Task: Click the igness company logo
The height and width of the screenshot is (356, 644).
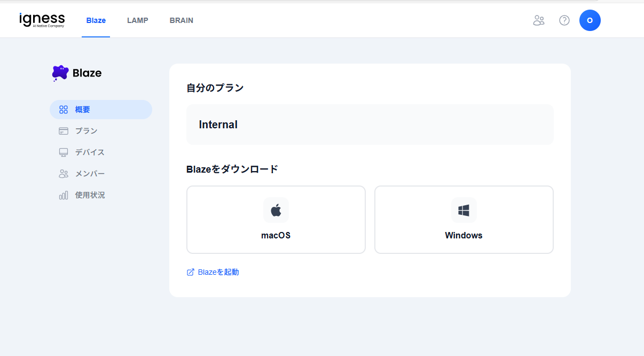Action: point(42,20)
